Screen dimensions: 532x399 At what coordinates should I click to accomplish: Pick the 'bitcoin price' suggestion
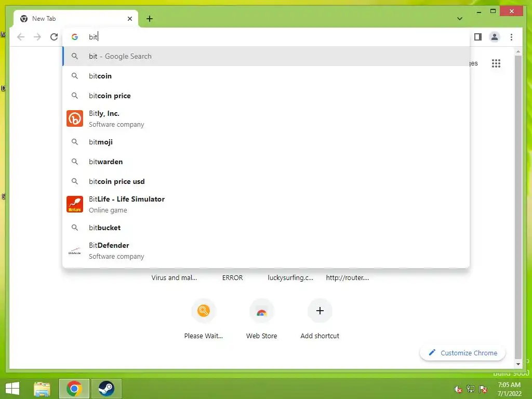pos(266,96)
